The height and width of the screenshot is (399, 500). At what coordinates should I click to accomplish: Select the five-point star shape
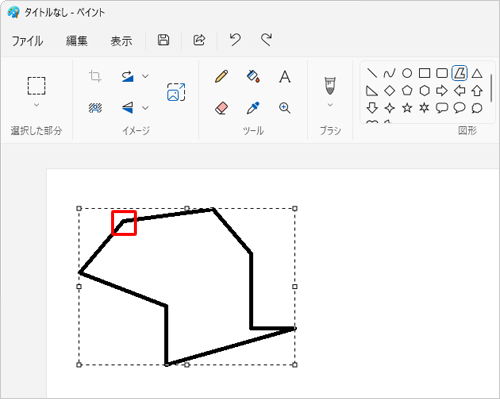click(x=407, y=108)
